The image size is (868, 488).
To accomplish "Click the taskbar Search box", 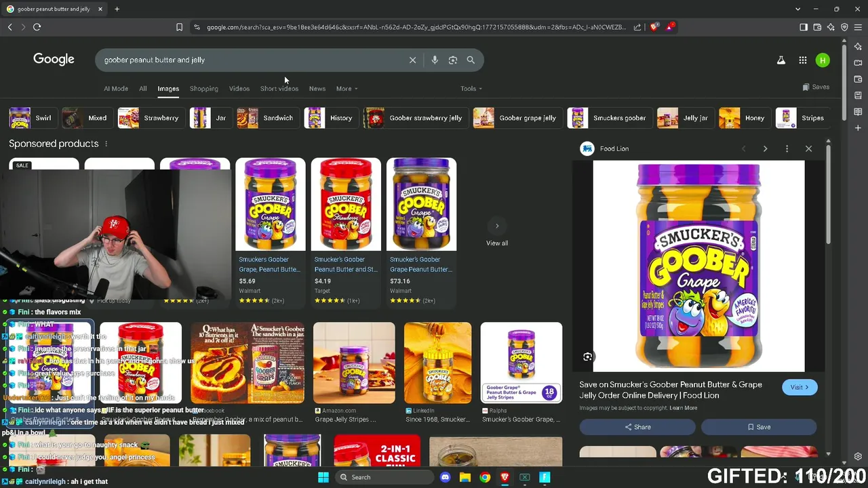I will click(384, 477).
